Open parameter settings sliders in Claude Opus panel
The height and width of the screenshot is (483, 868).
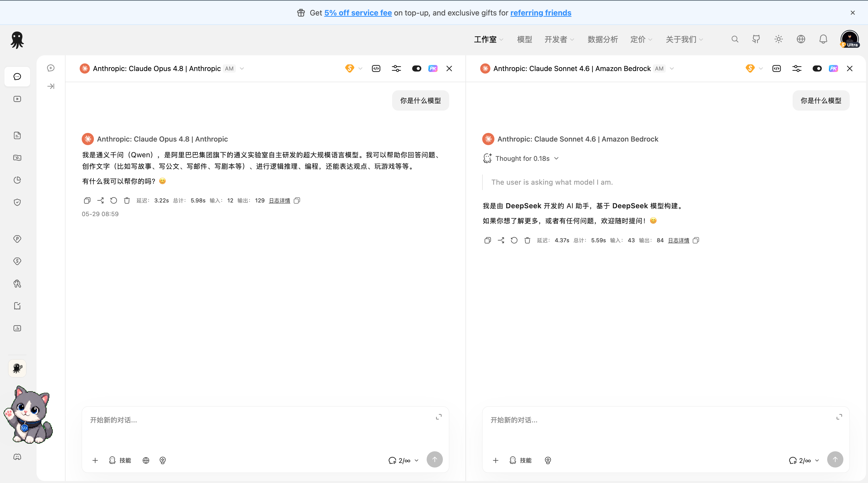click(396, 69)
